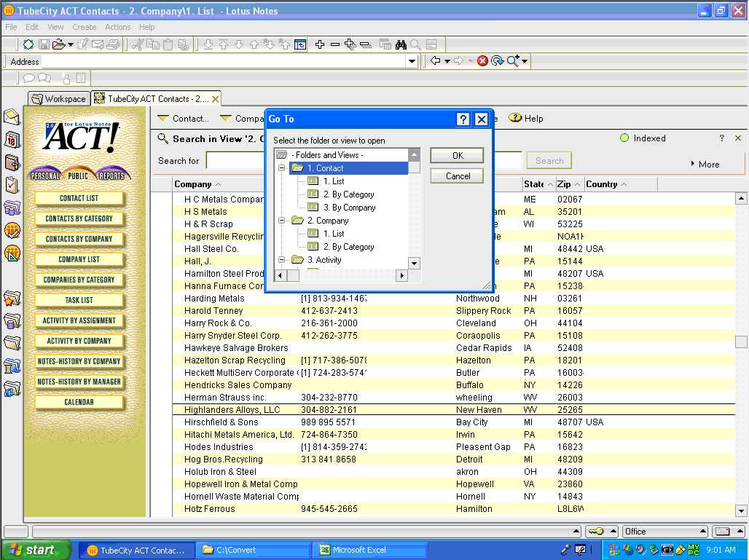Click the Stop red X navigation icon
Image resolution: width=749 pixels, height=560 pixels.
pyautogui.click(x=482, y=60)
